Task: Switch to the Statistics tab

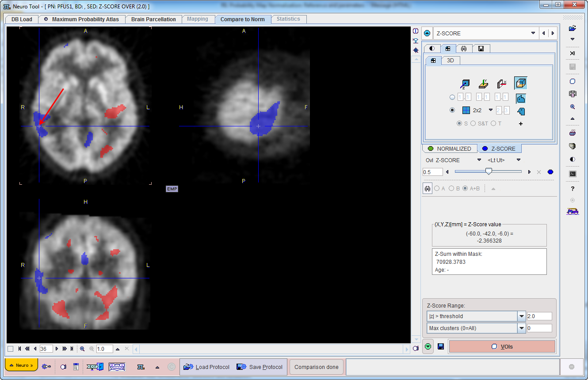Action: [x=288, y=19]
